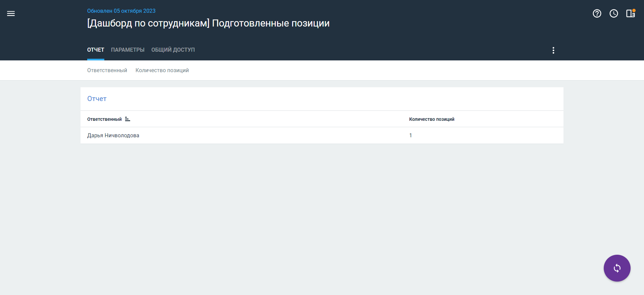Click the purple refresh report button
This screenshot has width=644, height=295.
[x=617, y=268]
